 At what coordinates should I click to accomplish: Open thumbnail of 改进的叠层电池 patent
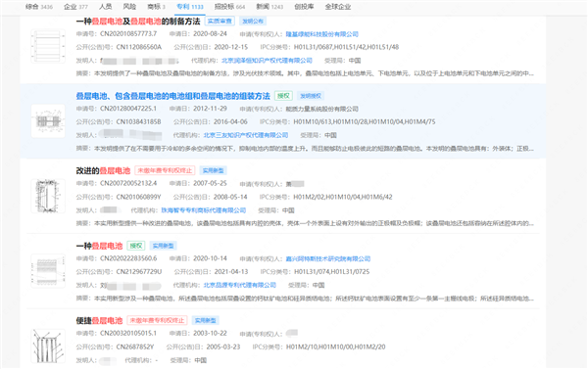pos(48,196)
